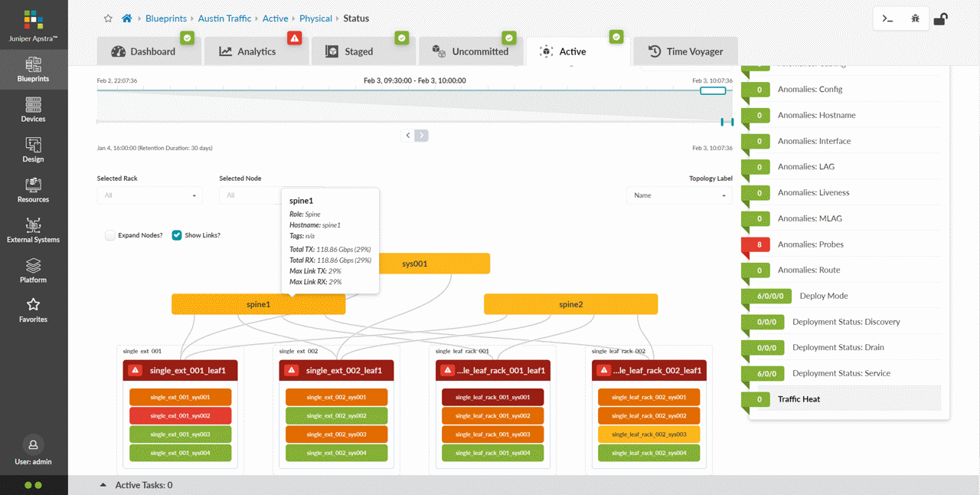Open the Resources sidebar section
This screenshot has width=980, height=495.
[x=33, y=190]
